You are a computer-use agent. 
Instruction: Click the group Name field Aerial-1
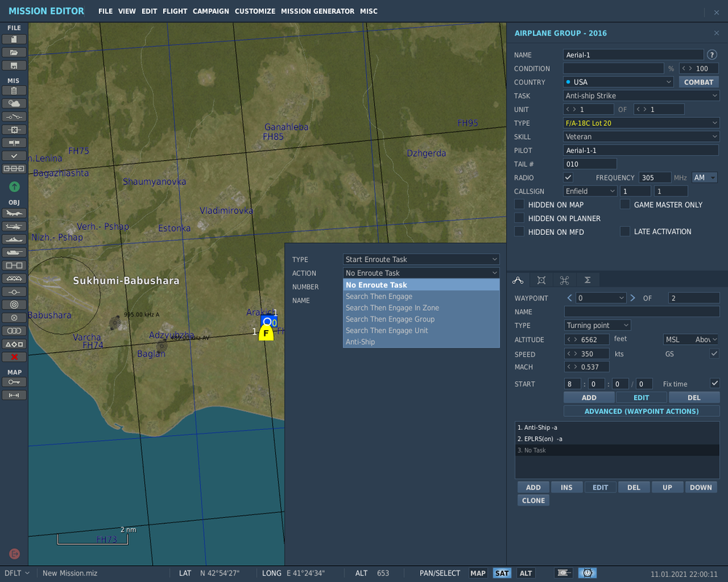pyautogui.click(x=633, y=55)
